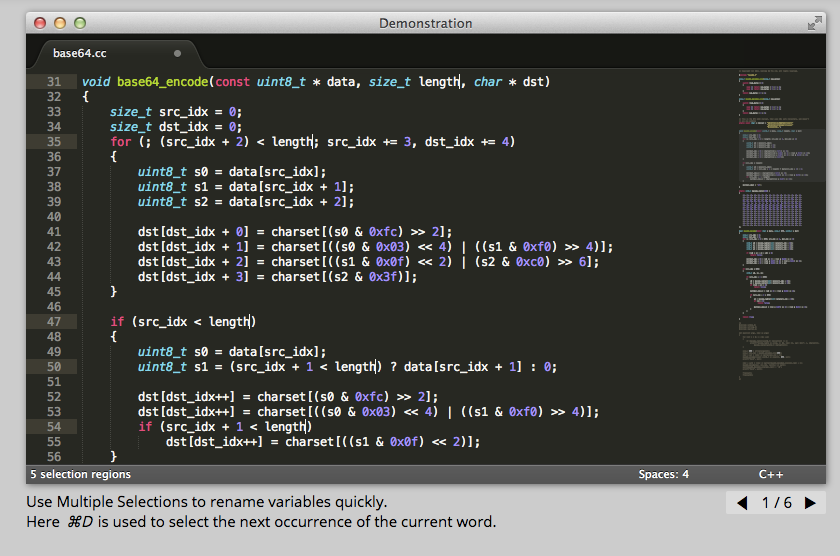This screenshot has height=556, width=840.
Task: Close base64.cc using the tab's unsaved dot
Action: click(x=178, y=53)
